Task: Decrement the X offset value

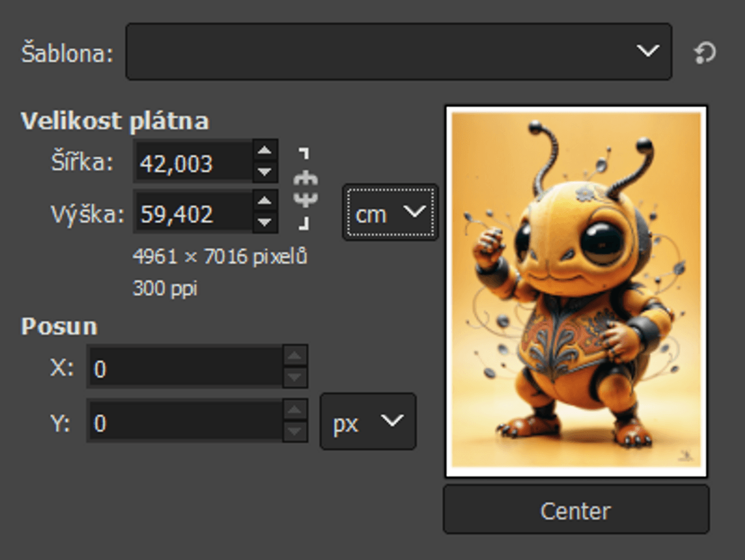Action: pyautogui.click(x=295, y=377)
